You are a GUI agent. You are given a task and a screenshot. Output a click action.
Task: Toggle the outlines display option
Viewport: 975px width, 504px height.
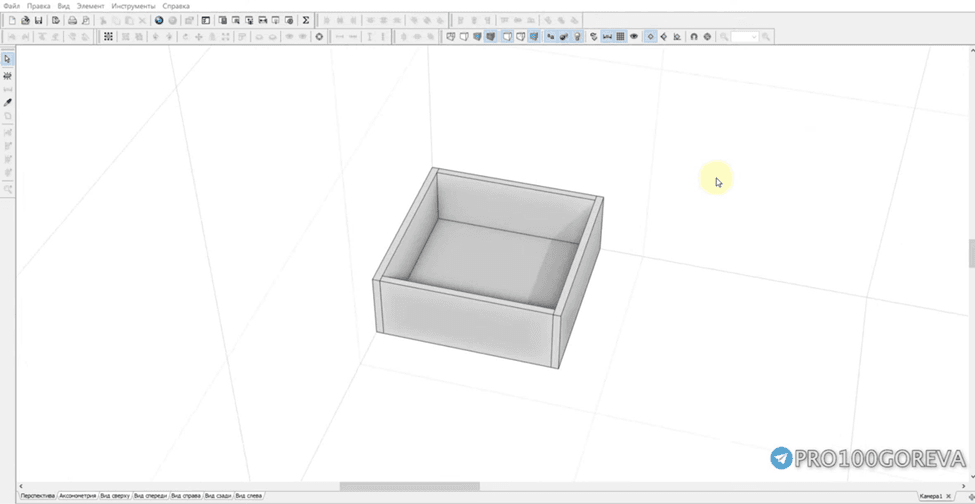(507, 37)
